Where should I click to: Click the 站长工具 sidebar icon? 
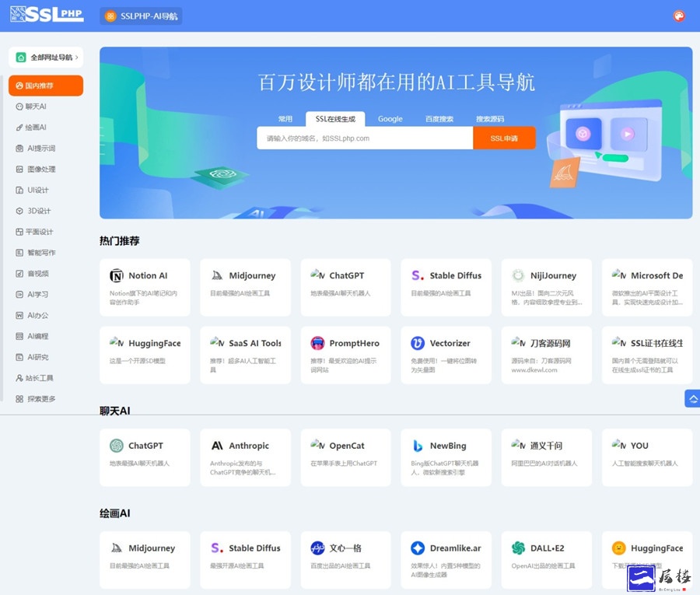coord(19,378)
